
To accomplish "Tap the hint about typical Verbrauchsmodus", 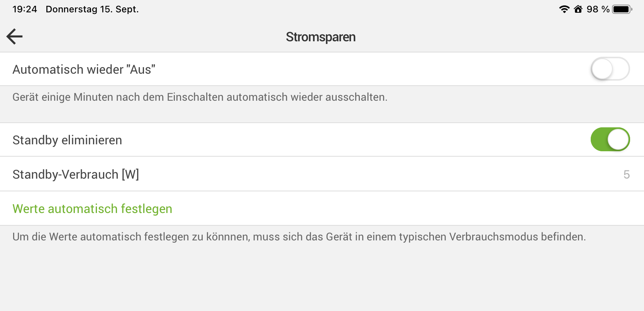I will [299, 237].
